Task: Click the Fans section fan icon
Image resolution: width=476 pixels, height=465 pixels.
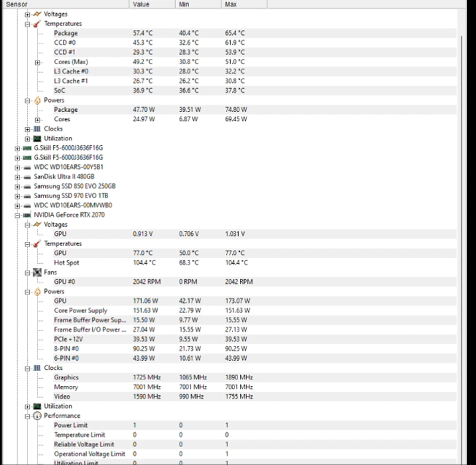Action: (x=37, y=273)
